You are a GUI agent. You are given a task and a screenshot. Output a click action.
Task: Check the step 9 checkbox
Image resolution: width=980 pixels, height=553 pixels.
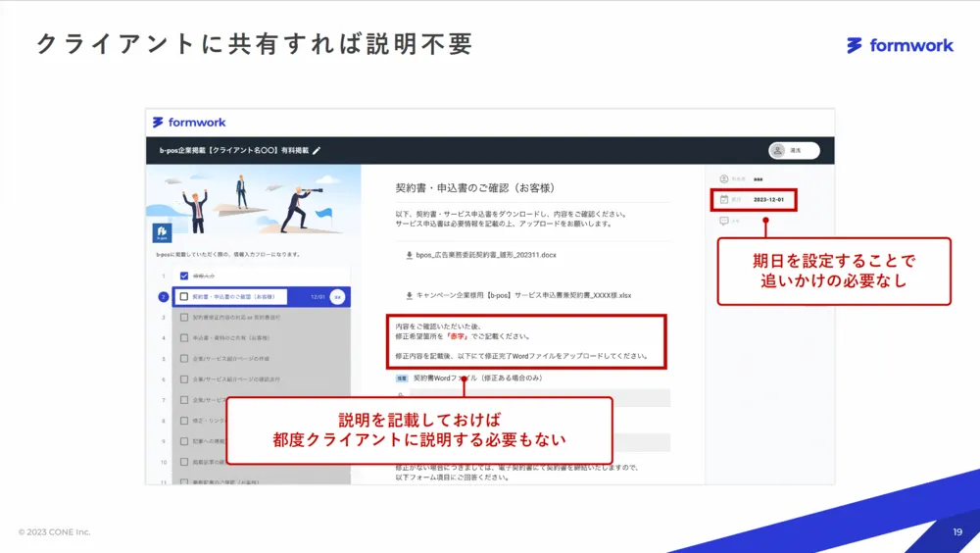pos(184,441)
